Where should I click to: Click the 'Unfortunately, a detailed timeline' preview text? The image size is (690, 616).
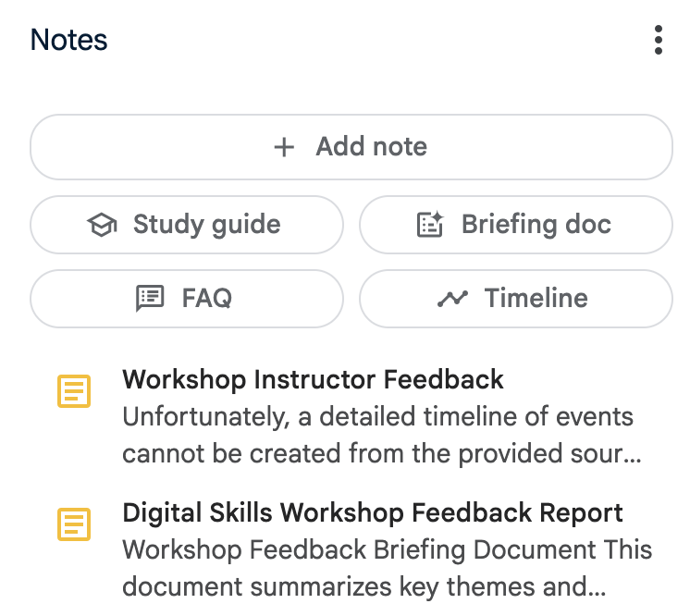pos(378,417)
